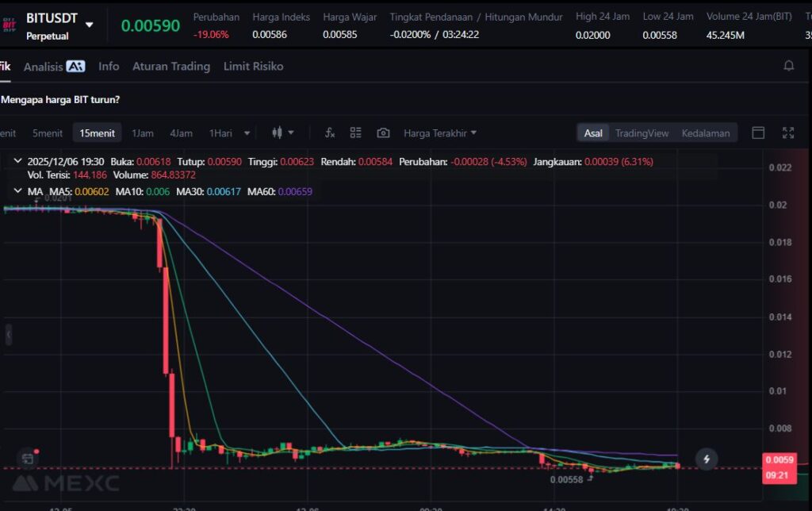Collapse the MA indicator legend row

point(17,191)
